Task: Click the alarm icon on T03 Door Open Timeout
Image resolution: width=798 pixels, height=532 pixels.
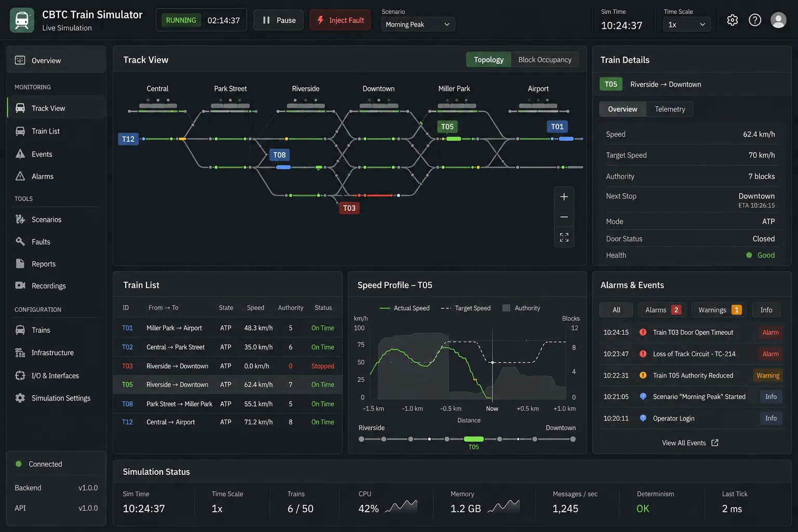Action: 643,332
